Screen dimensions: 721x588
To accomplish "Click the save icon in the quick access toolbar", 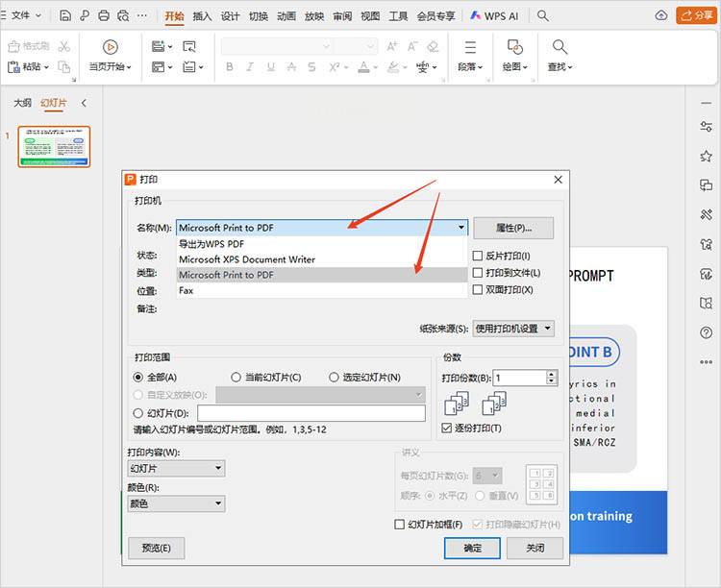I will (65, 15).
